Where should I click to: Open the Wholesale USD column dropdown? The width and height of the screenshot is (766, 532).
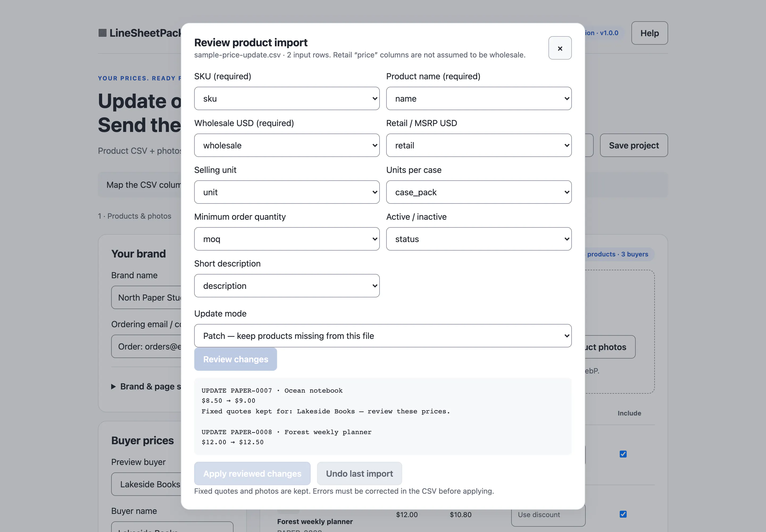(287, 145)
